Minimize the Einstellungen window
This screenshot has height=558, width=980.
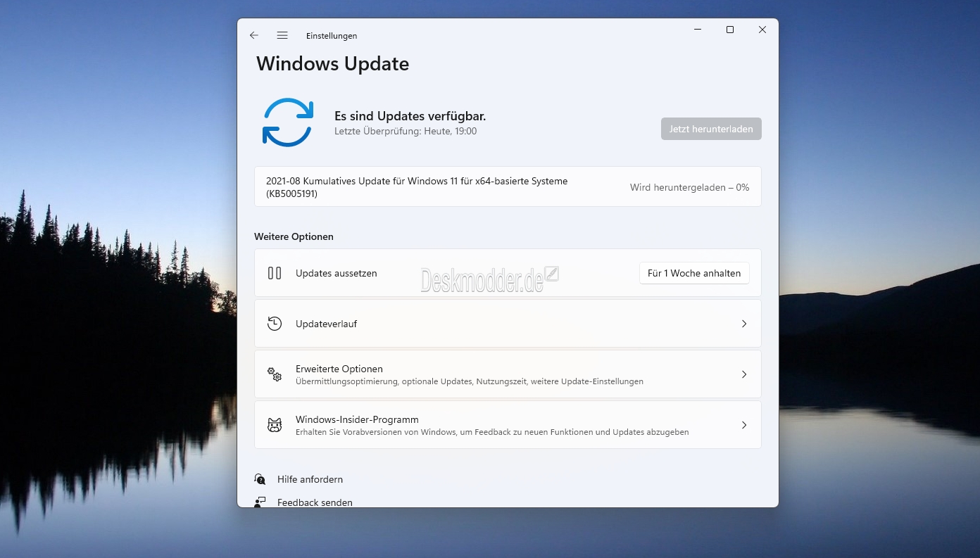(x=698, y=30)
